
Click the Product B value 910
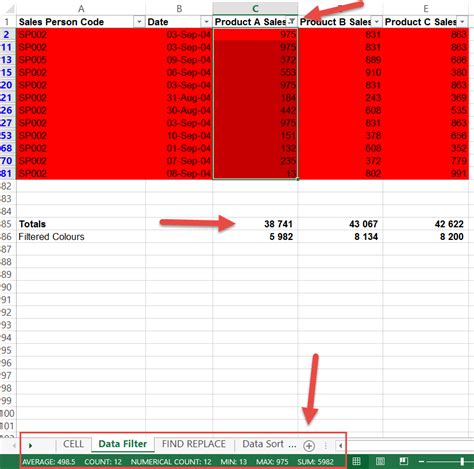(x=340, y=73)
